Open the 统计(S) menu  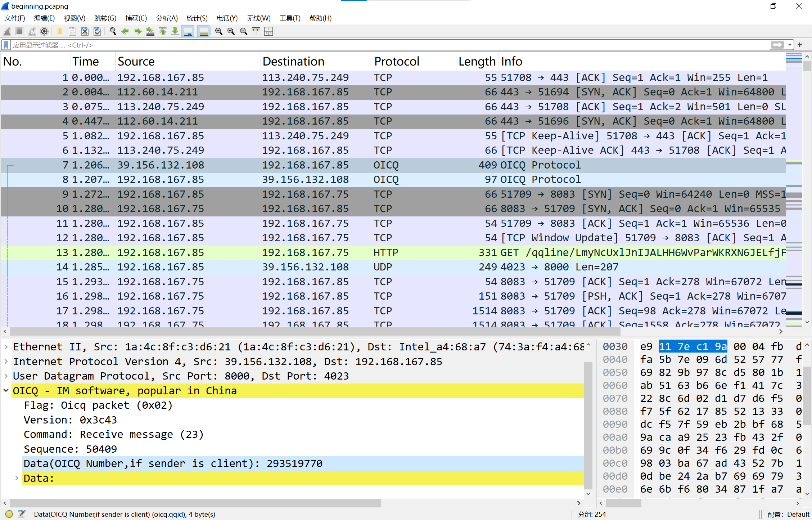click(x=197, y=18)
